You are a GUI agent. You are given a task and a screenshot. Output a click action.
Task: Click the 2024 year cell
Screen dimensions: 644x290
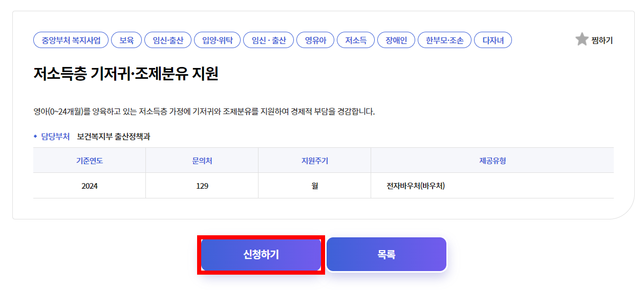[x=90, y=186]
